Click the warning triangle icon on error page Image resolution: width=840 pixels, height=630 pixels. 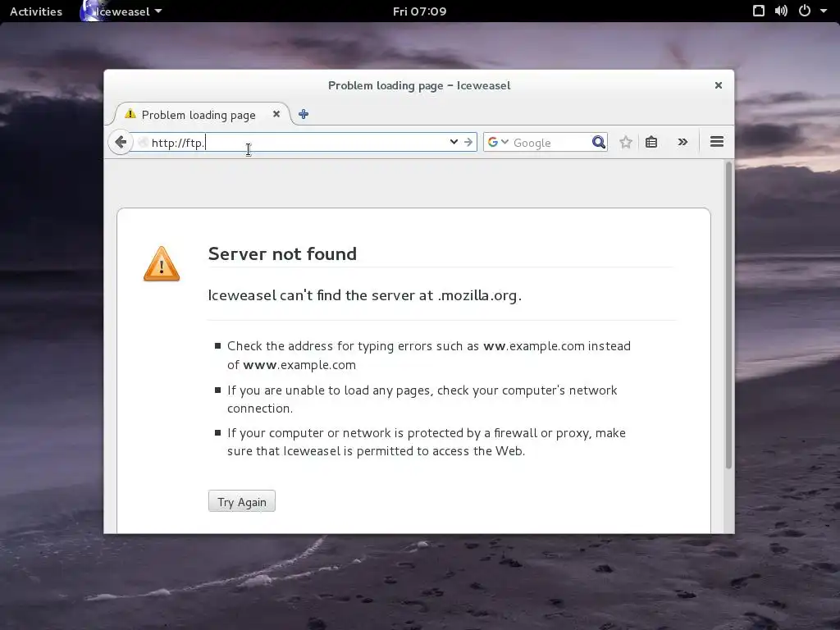[162, 264]
